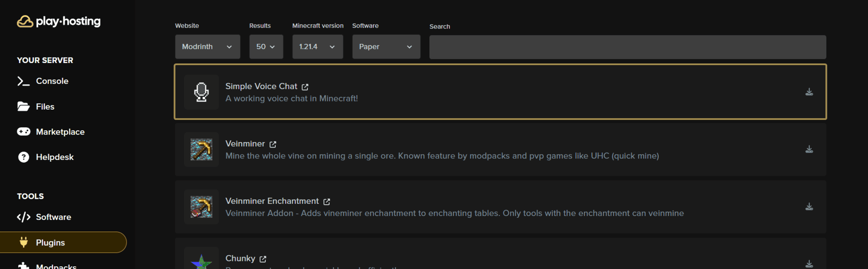Image resolution: width=868 pixels, height=269 pixels.
Task: Open Simple Voice Chat external link
Action: [x=305, y=87]
